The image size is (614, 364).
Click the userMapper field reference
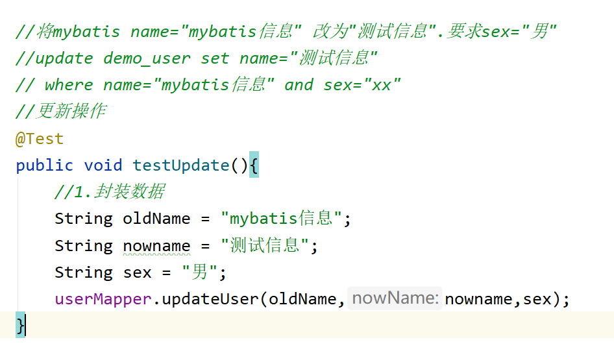(x=103, y=299)
